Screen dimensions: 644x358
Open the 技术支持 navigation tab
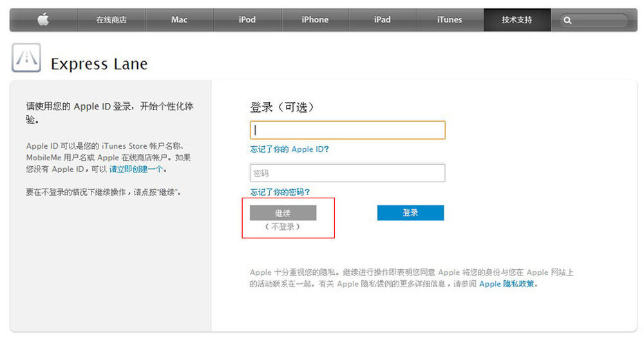pyautogui.click(x=516, y=20)
